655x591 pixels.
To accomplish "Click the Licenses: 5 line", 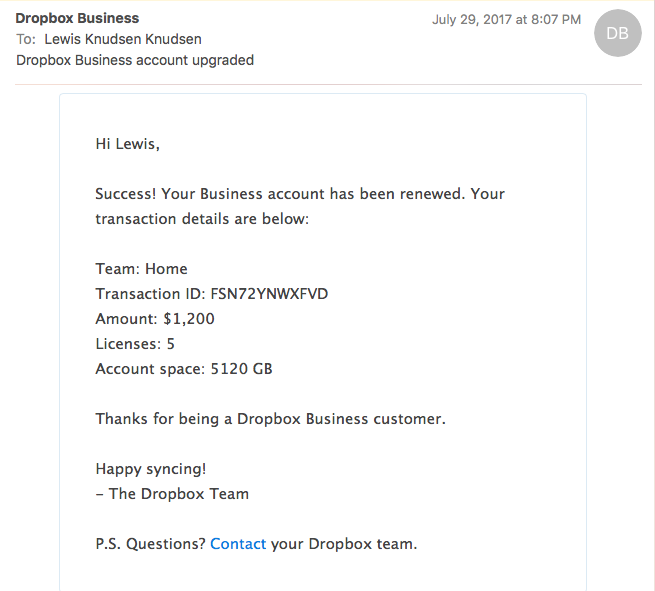I will click(x=135, y=344).
